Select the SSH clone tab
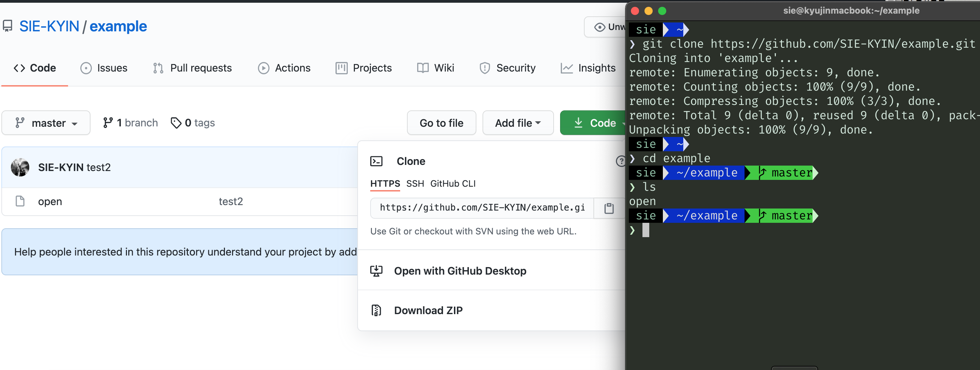Image resolution: width=980 pixels, height=370 pixels. (415, 184)
